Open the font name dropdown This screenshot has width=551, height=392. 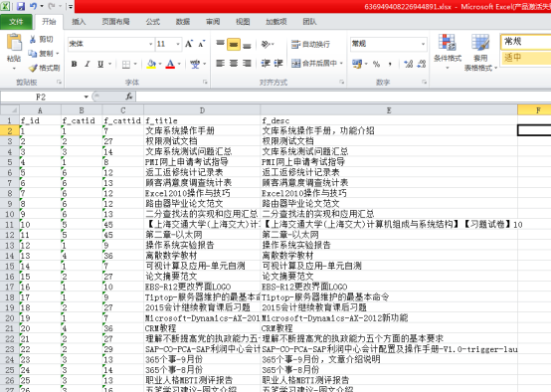[151, 44]
